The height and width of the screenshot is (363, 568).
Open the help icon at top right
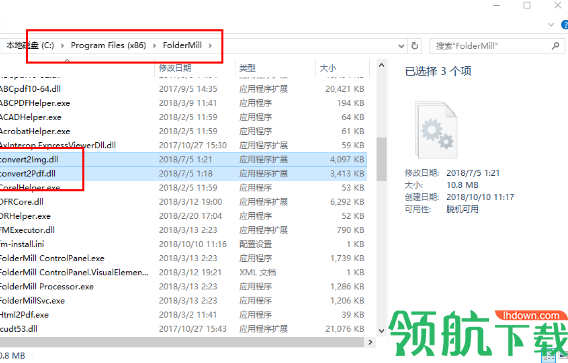point(565,24)
